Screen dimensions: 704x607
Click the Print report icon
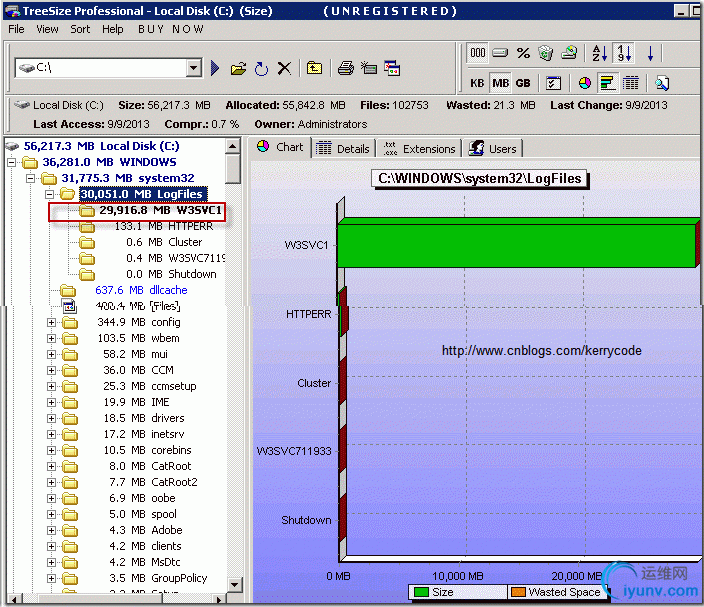click(x=345, y=68)
